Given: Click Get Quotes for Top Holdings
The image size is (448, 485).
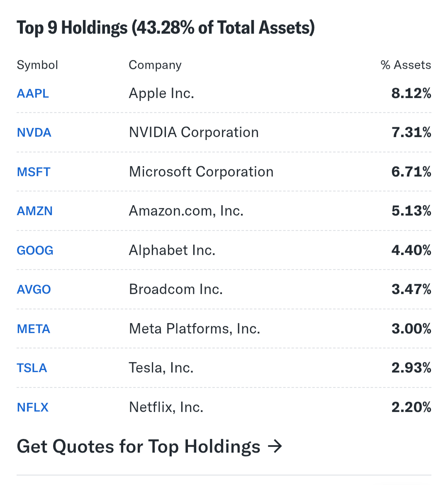Looking at the screenshot, I should pyautogui.click(x=139, y=447).
